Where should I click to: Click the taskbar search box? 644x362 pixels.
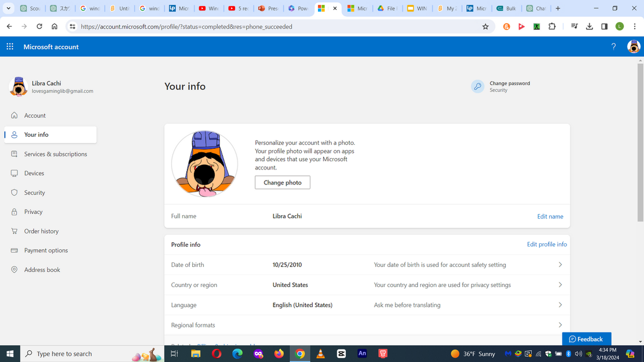92,353
